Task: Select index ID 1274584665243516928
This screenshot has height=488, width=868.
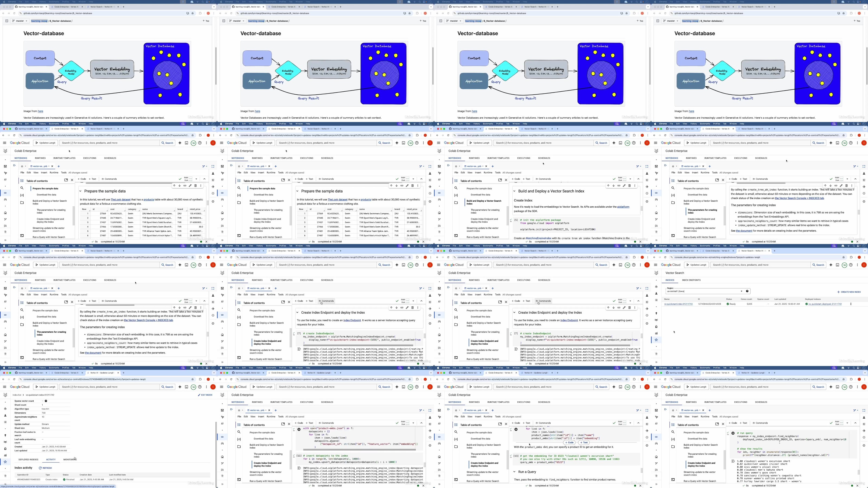Action: coord(709,304)
